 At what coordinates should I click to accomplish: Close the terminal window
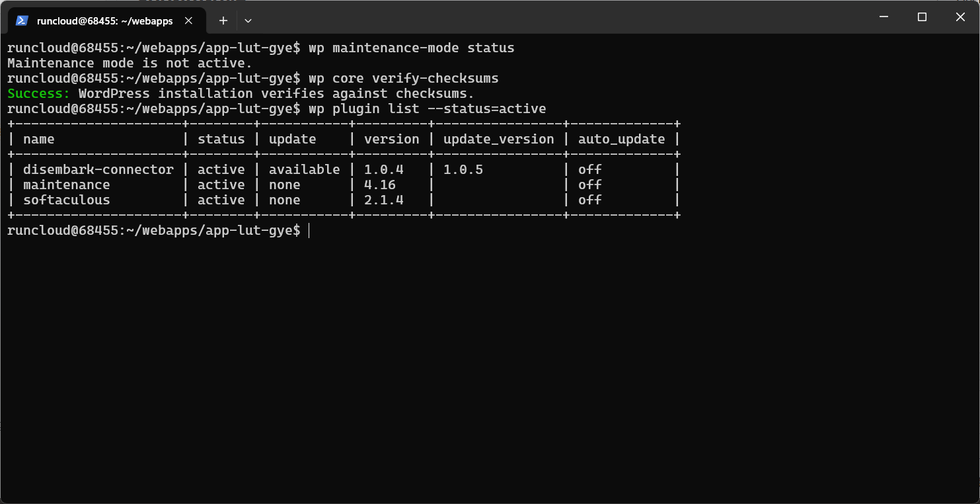pyautogui.click(x=960, y=17)
